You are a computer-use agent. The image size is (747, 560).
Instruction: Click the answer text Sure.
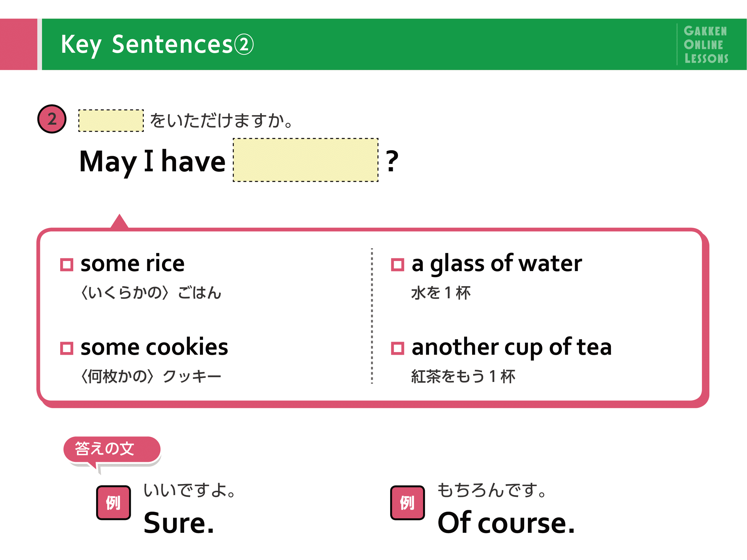(x=179, y=523)
